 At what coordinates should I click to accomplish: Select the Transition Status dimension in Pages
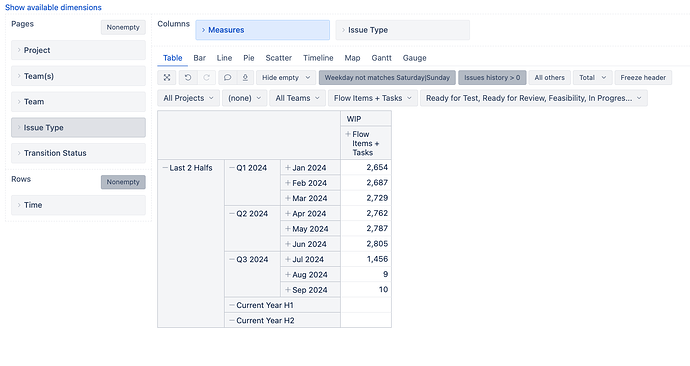pos(78,153)
